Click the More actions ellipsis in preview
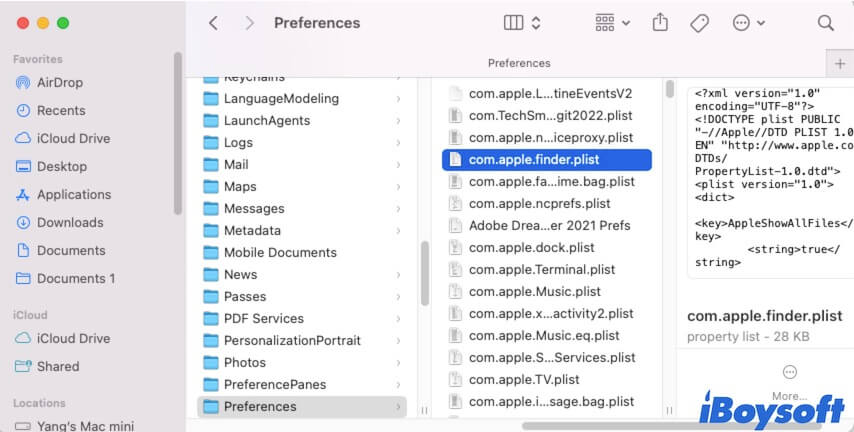The width and height of the screenshot is (854, 432). coord(789,372)
